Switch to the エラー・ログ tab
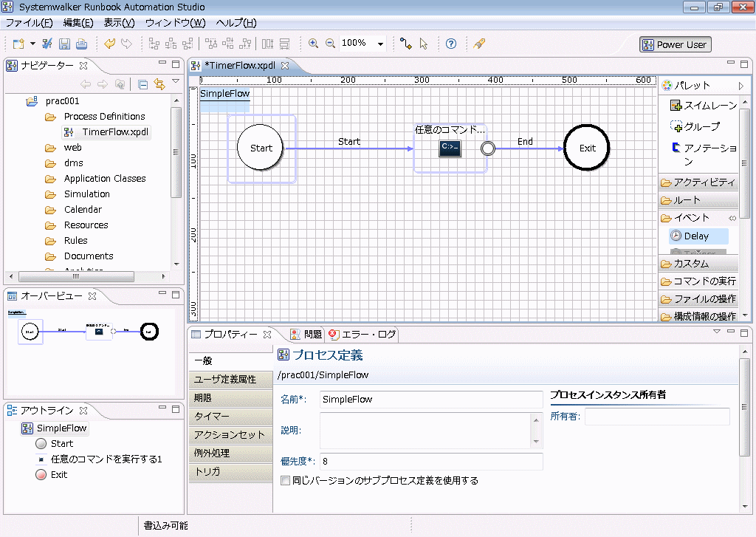Image resolution: width=756 pixels, height=537 pixels. 362,335
